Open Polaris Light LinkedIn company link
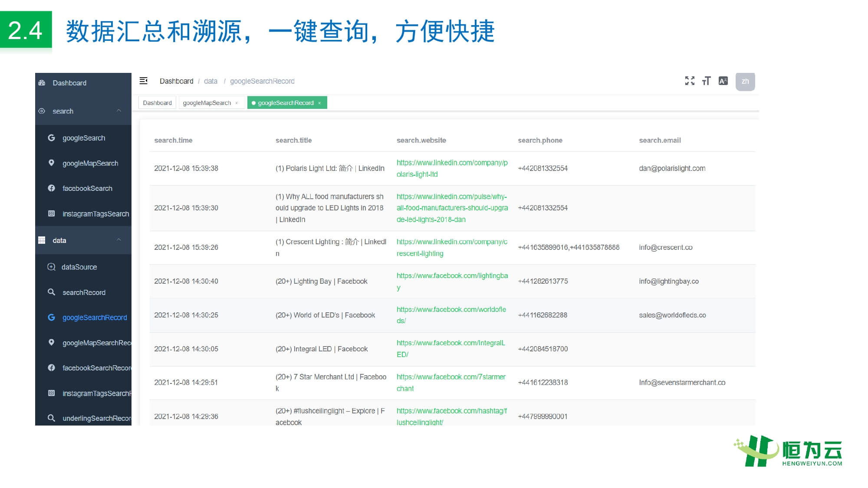 [x=452, y=168]
